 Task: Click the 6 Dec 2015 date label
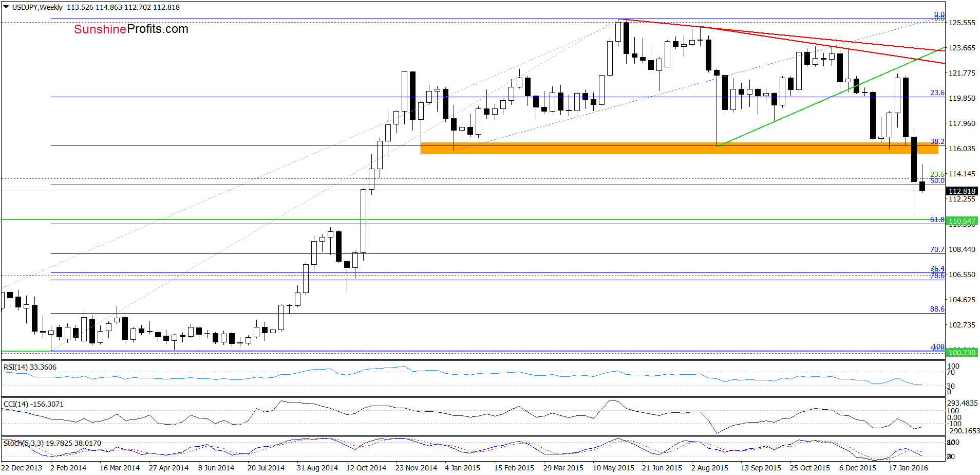(x=858, y=468)
